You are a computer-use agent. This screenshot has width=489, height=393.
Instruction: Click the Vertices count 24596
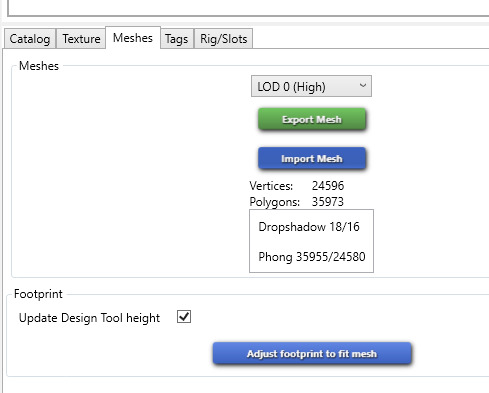(x=328, y=186)
